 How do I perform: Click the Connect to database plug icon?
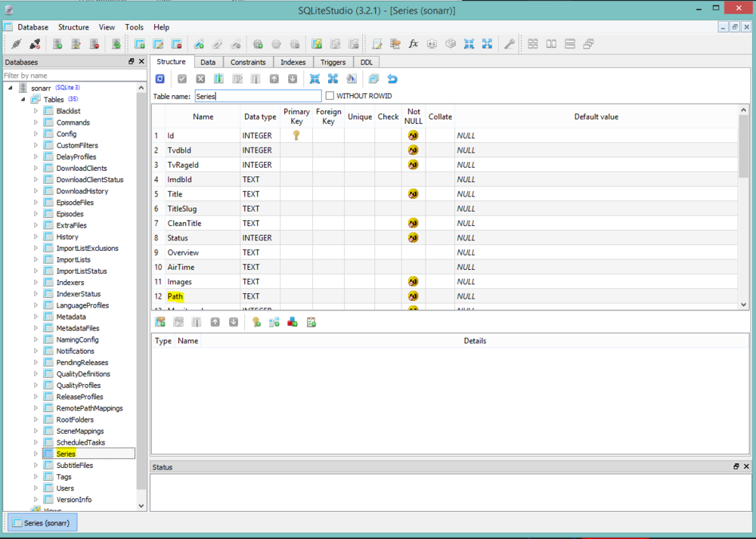(x=16, y=44)
